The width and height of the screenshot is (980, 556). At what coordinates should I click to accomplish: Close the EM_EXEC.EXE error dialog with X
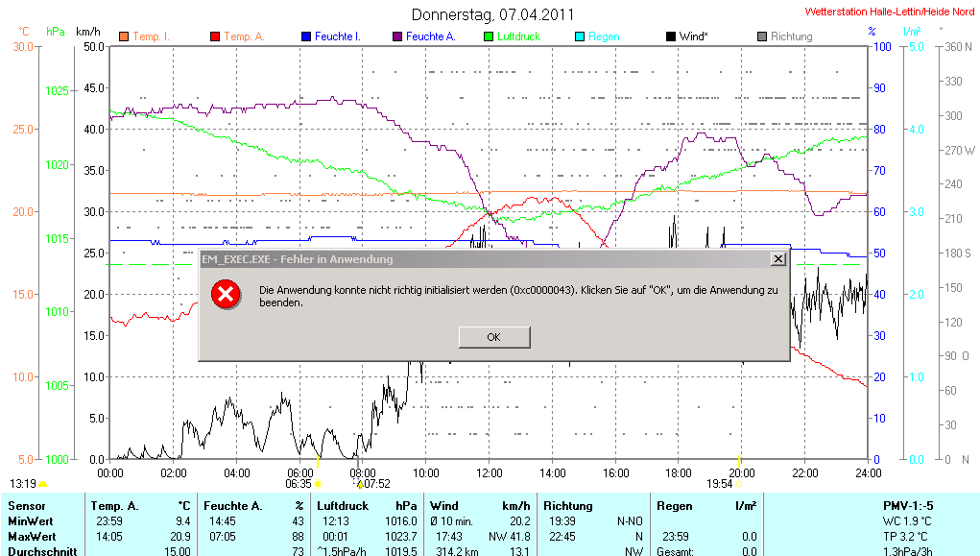point(778,259)
